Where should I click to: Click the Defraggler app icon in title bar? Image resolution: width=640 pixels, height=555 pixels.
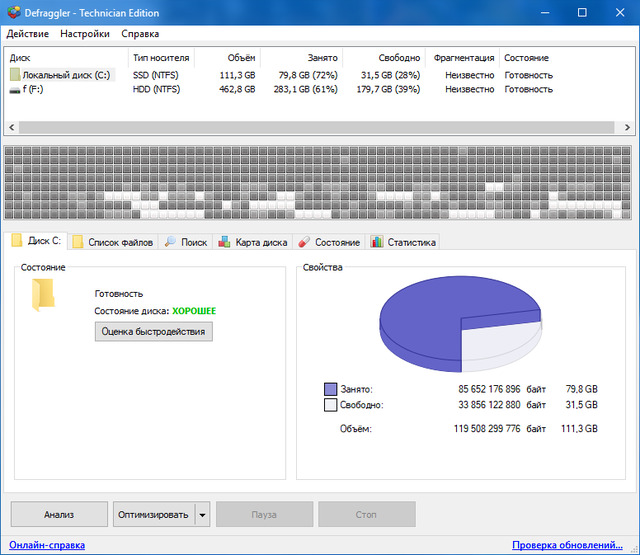point(12,12)
